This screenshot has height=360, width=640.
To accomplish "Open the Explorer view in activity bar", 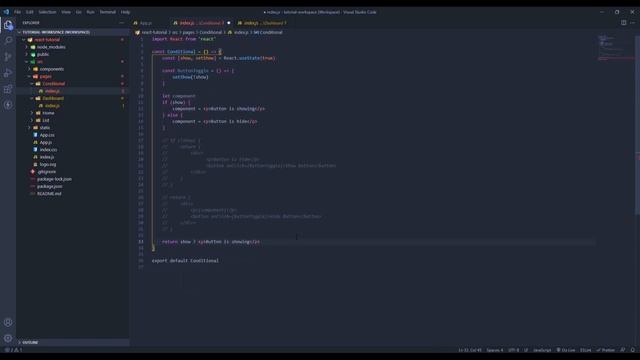I will [x=8, y=25].
